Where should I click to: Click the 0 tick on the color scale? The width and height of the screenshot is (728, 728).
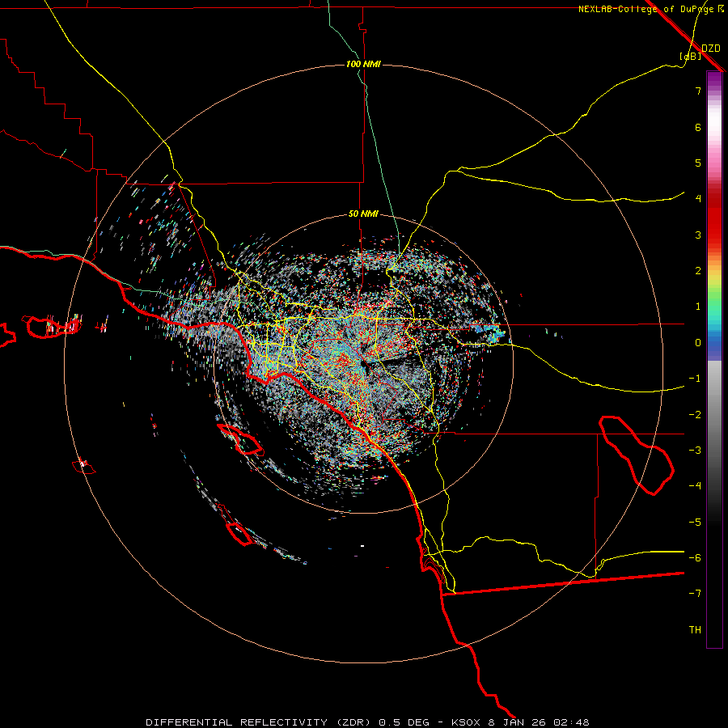click(698, 343)
